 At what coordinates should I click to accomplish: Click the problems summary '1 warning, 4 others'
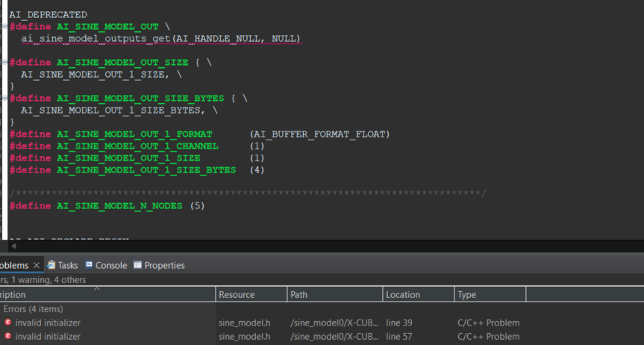49,279
